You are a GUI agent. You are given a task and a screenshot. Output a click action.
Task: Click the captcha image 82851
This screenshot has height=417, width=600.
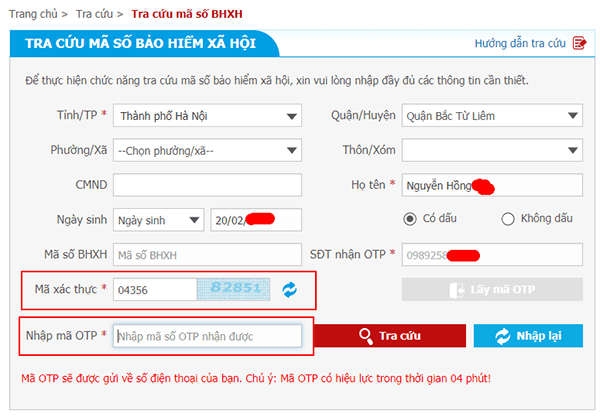click(x=235, y=289)
